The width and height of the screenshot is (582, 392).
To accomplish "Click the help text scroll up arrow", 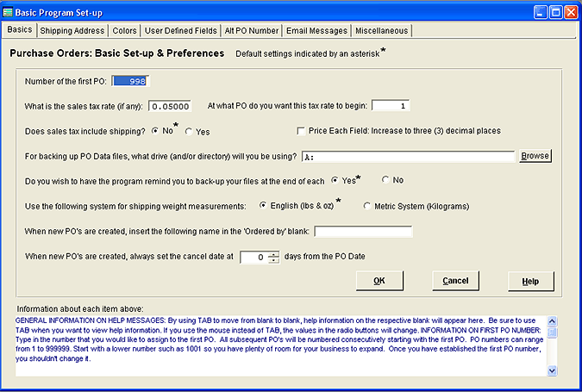I will pos(552,321).
